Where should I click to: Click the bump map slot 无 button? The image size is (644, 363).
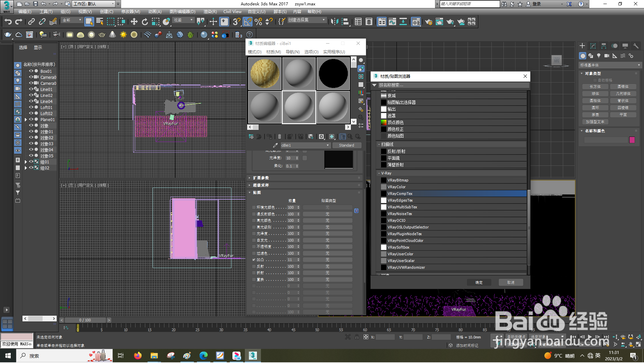(328, 260)
